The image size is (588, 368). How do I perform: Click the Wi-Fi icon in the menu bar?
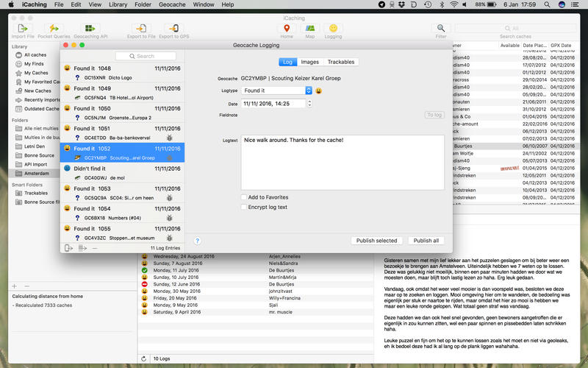click(453, 4)
